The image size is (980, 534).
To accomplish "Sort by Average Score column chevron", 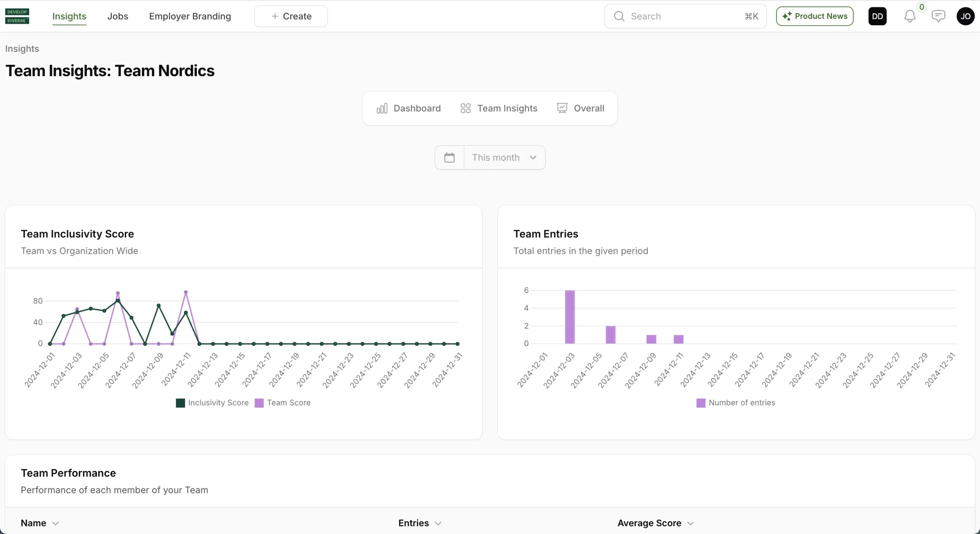I will coord(690,523).
